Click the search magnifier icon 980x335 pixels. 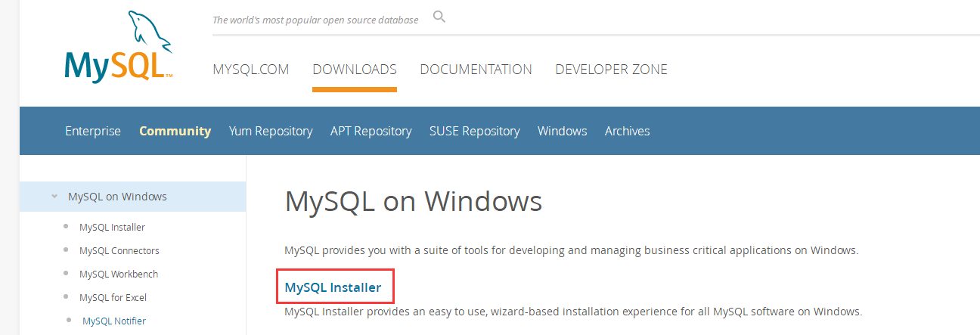click(439, 17)
